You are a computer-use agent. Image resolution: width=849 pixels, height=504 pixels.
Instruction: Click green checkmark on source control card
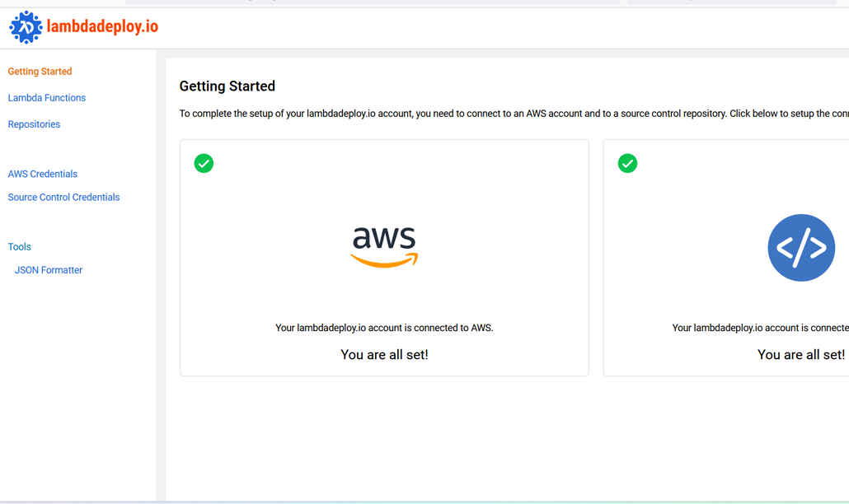(x=627, y=163)
